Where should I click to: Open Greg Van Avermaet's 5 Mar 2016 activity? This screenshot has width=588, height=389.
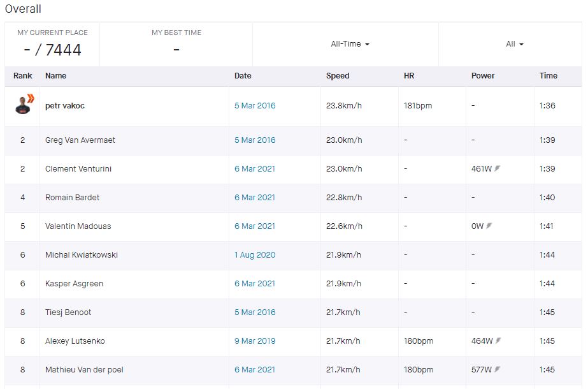255,140
